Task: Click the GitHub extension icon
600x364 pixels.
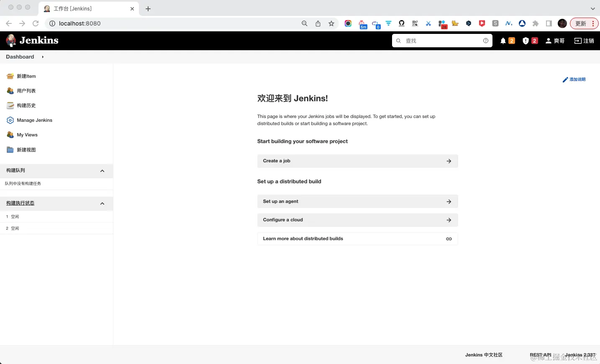Action: pyautogui.click(x=402, y=23)
